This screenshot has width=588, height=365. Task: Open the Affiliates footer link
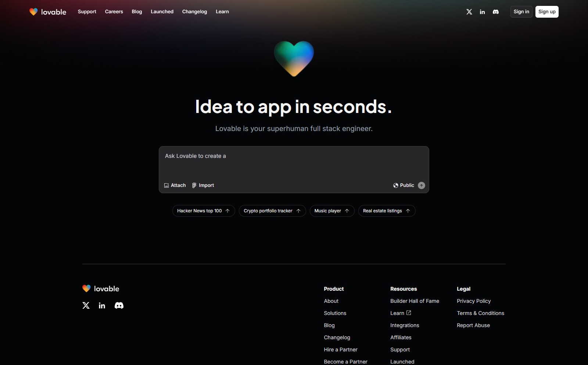(401, 337)
